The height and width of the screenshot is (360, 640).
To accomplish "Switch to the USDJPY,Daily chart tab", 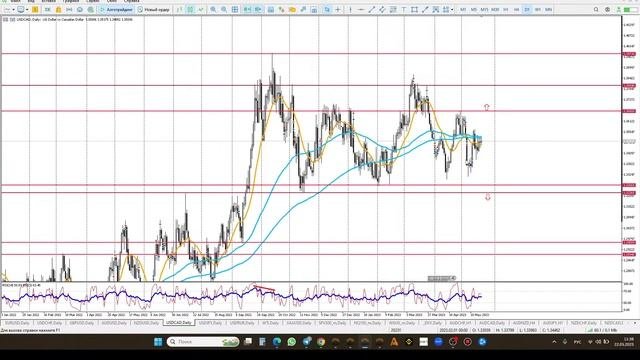I will click(x=210, y=323).
